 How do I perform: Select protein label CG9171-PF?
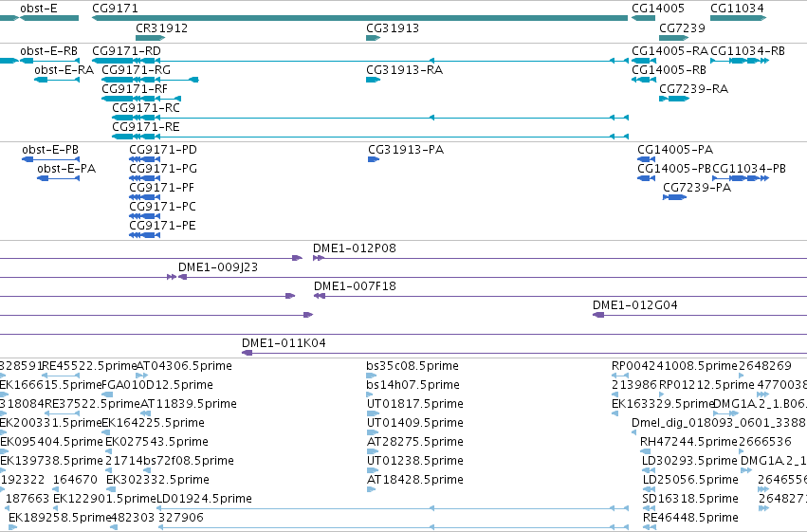[161, 188]
